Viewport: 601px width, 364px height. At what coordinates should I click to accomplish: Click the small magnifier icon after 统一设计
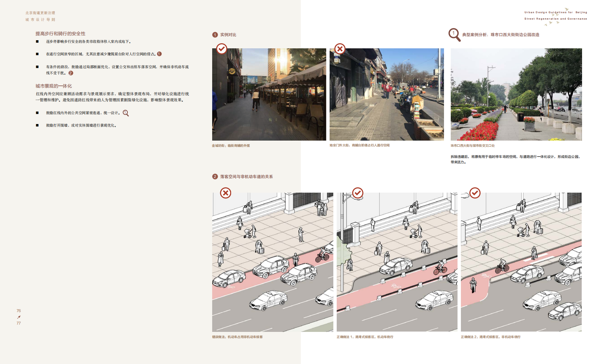coord(126,113)
